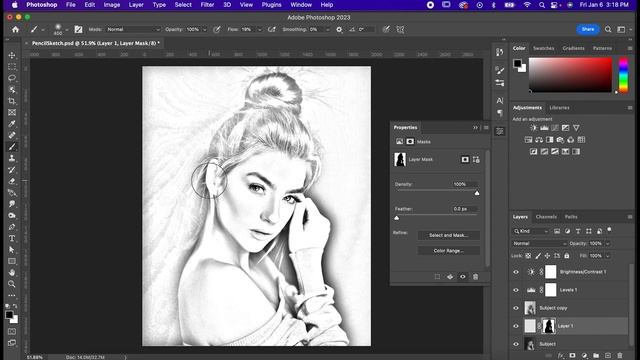The width and height of the screenshot is (640, 360).
Task: Hide the Levels 1 layer
Action: tap(516, 290)
